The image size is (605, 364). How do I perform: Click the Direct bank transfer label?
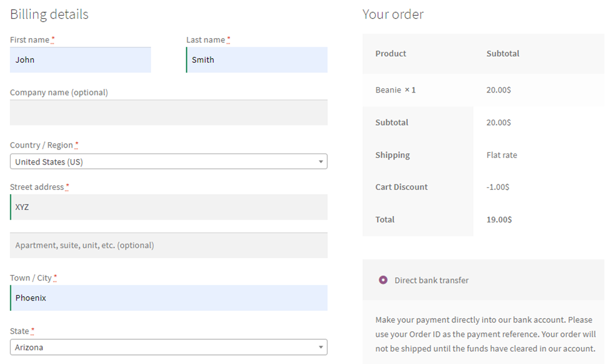tap(431, 280)
